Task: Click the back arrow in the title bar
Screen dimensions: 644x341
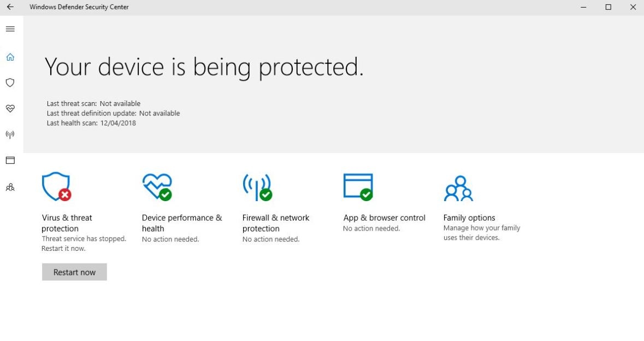Action: click(x=10, y=7)
